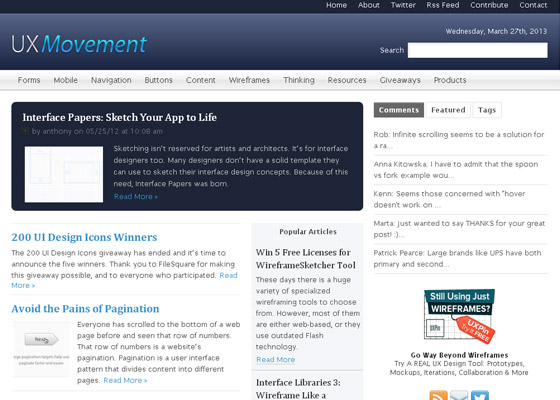Go to the Twitter link in top bar
The image size is (560, 400).
403,5
